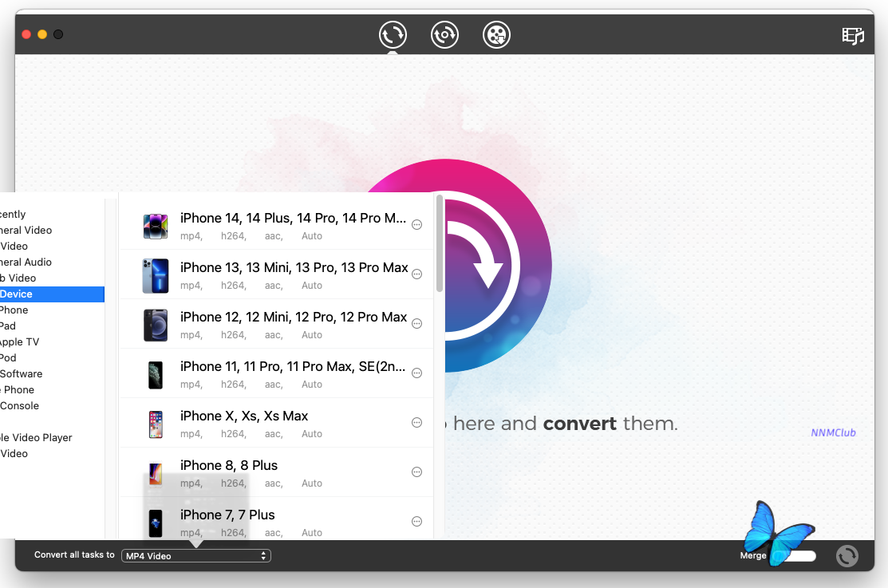Image resolution: width=888 pixels, height=588 pixels.
Task: Open settings for iPhone 8, 8 Plus preset
Action: pyautogui.click(x=416, y=472)
